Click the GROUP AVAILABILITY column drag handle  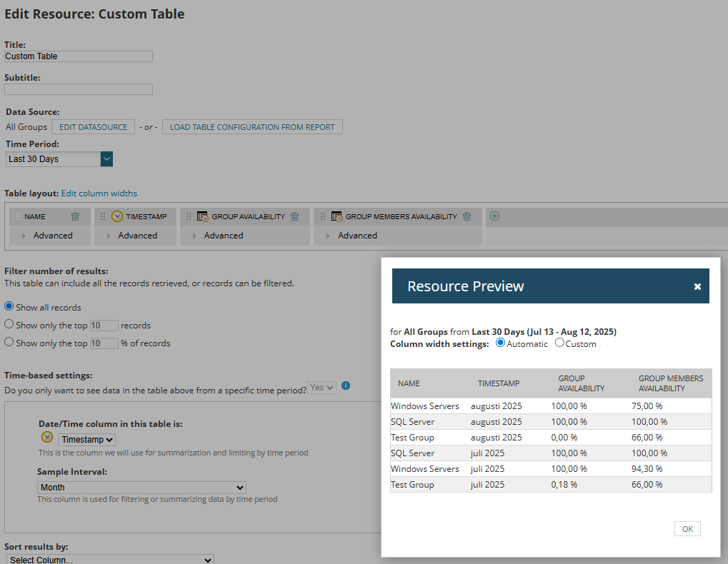point(188,216)
